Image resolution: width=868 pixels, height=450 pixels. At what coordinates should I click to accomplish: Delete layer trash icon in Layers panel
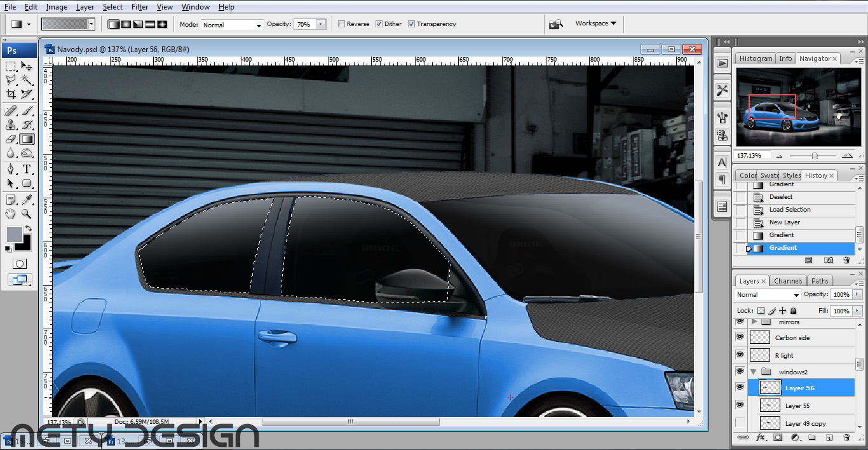coord(846,437)
